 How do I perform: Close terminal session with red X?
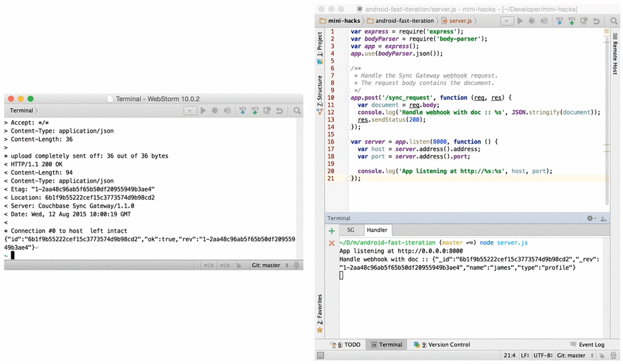(332, 243)
